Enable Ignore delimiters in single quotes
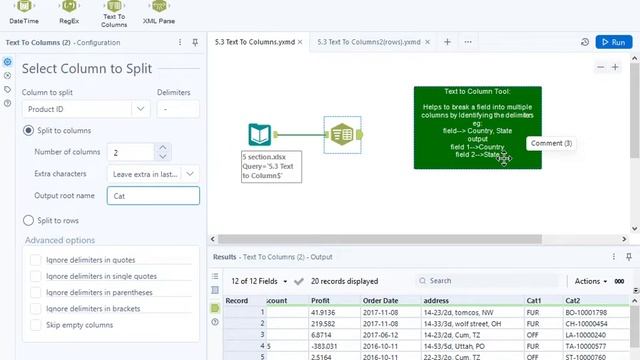Image resolution: width=640 pixels, height=360 pixels. click(x=36, y=276)
